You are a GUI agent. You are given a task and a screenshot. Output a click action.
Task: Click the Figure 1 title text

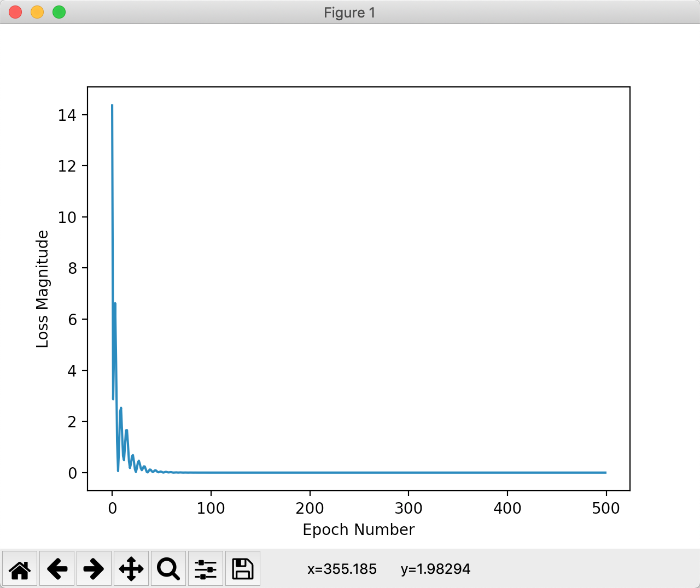tap(349, 13)
